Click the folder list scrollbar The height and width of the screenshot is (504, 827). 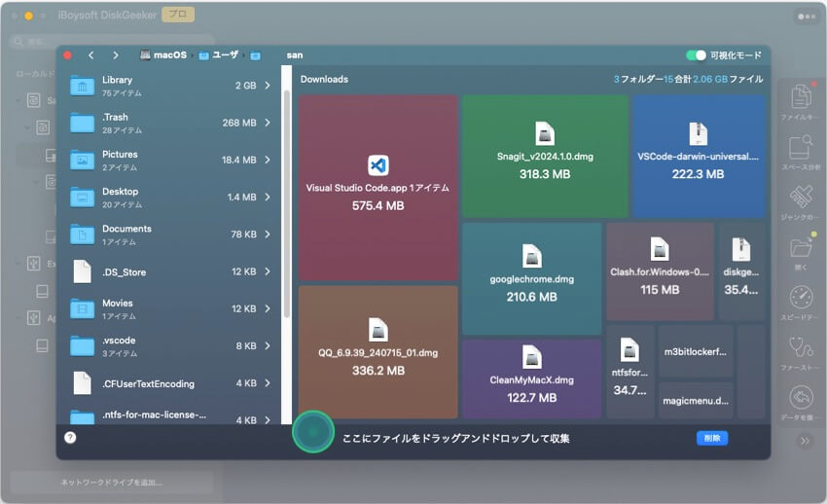(x=287, y=204)
